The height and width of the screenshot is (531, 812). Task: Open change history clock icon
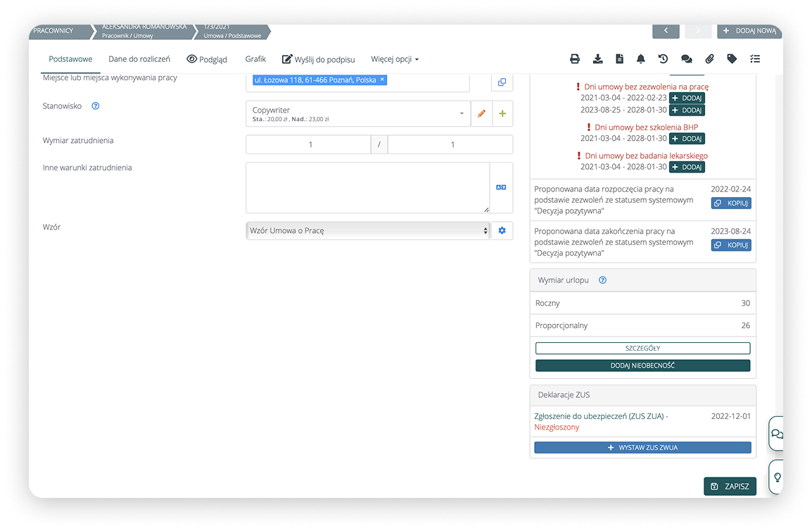[x=663, y=59]
